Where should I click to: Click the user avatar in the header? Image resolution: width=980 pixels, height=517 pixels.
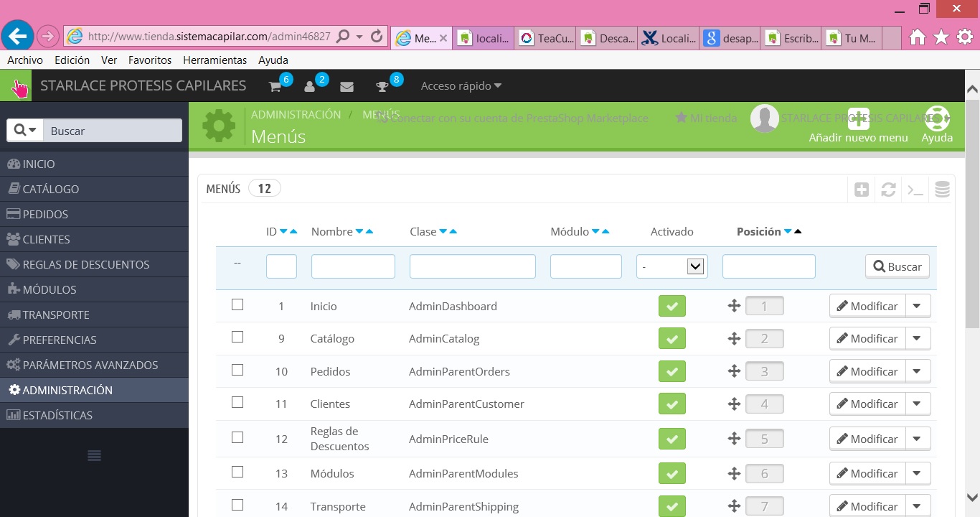[765, 118]
